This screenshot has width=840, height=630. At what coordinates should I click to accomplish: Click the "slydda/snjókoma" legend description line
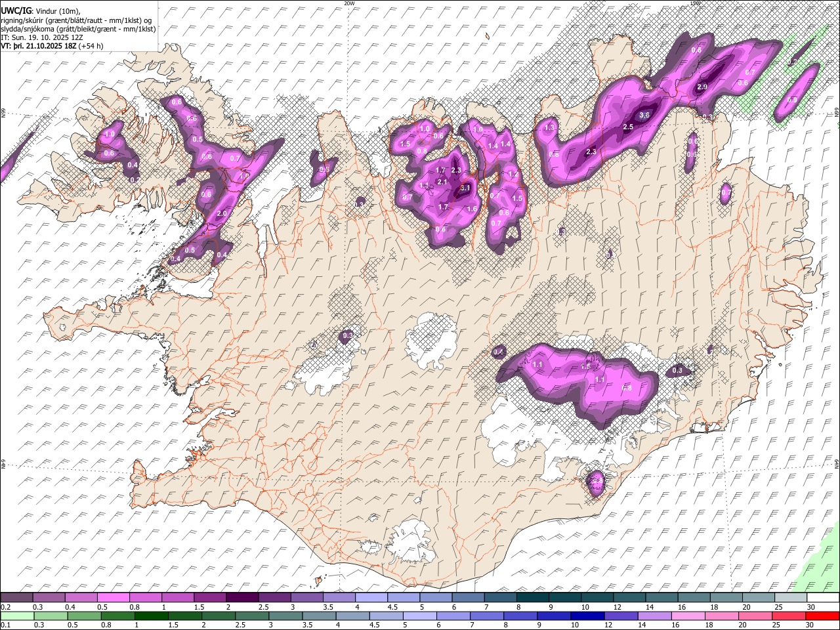tap(78, 29)
